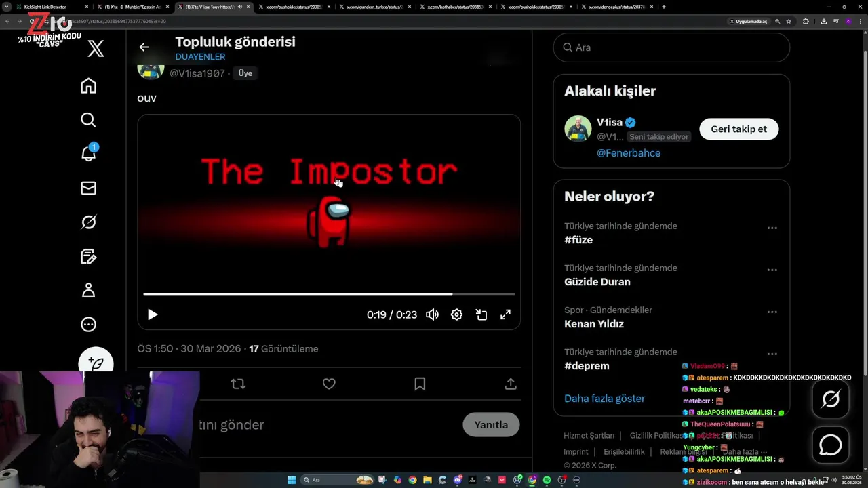Share the post via upload icon
This screenshot has height=488, width=868.
tap(511, 384)
